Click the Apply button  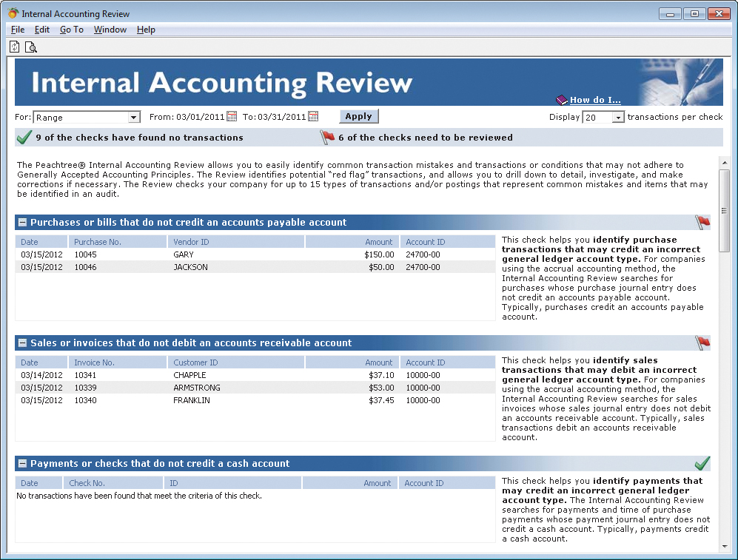coord(359,116)
